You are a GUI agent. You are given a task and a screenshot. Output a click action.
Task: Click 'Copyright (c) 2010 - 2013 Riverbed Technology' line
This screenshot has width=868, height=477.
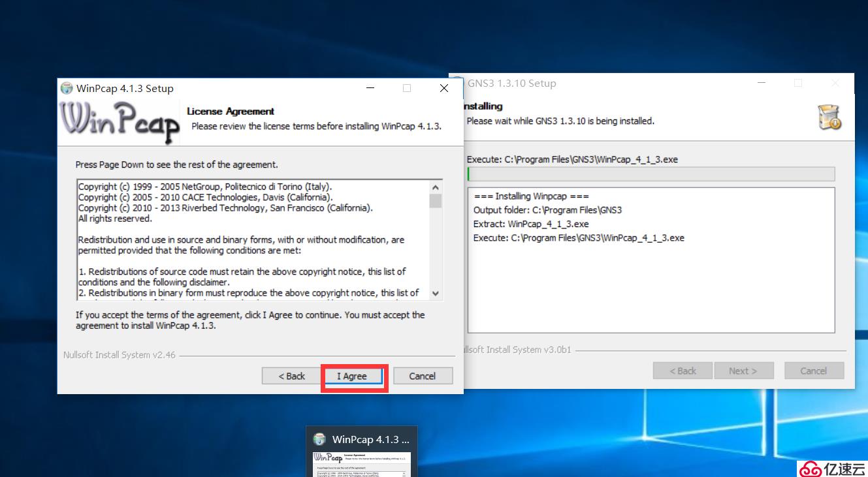[x=225, y=208]
